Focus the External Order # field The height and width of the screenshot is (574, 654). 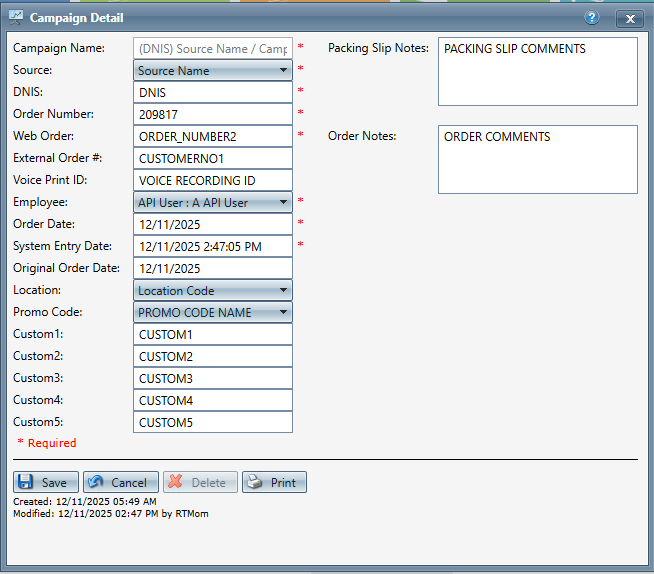coord(212,158)
